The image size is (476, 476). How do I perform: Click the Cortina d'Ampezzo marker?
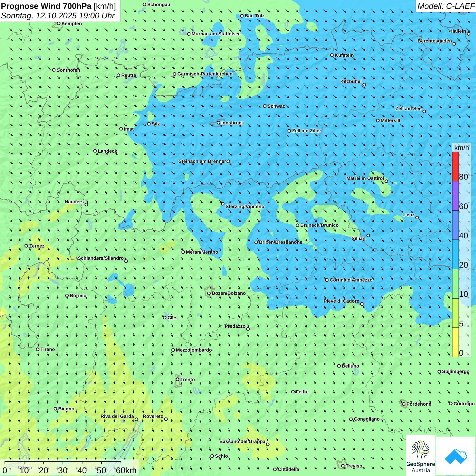(327, 280)
